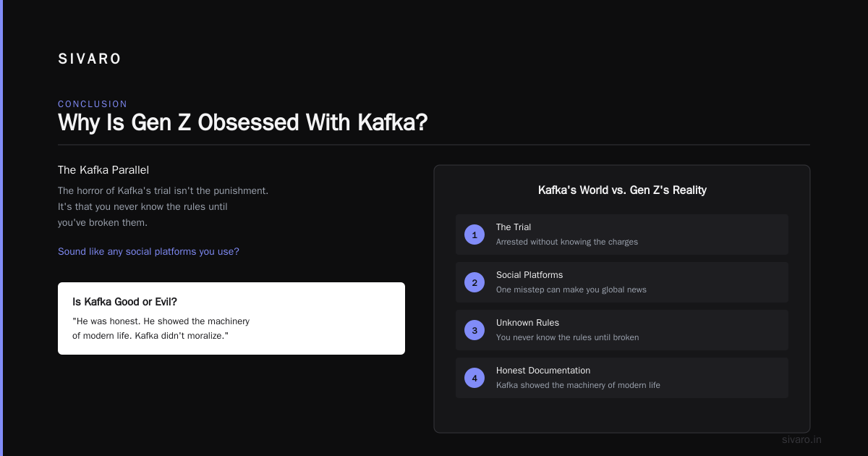
Task: Click 'Kafka's World vs. Gen Z's Reality' heading
Action: pos(622,190)
